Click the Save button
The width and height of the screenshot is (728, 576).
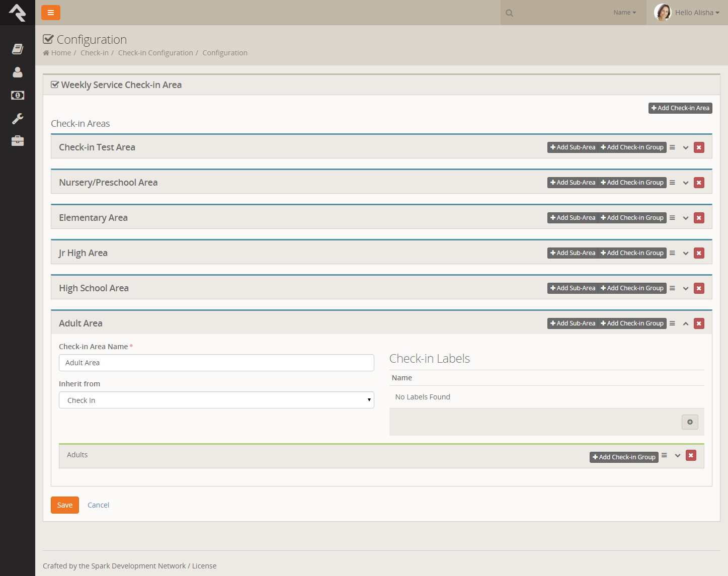point(65,505)
